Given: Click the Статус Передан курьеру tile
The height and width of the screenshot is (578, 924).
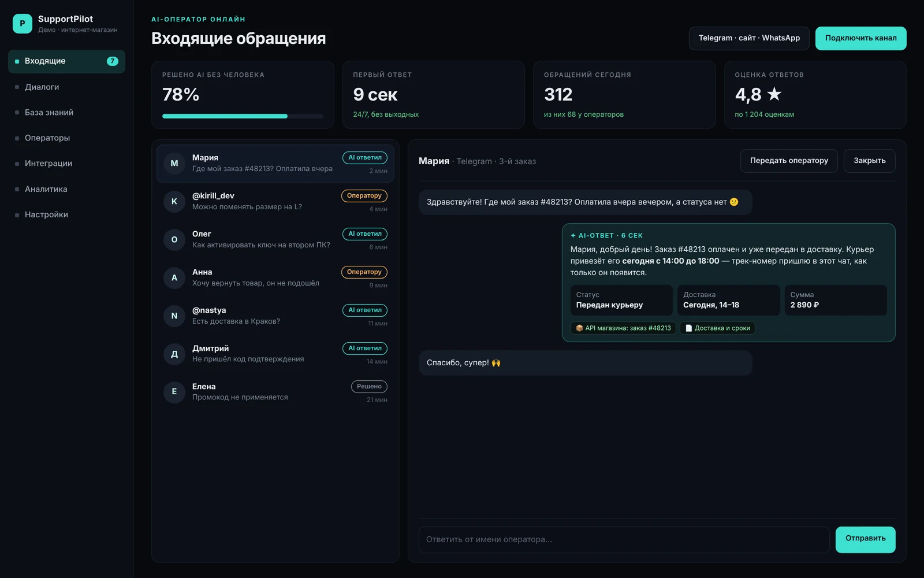Looking at the screenshot, I should pos(621,300).
